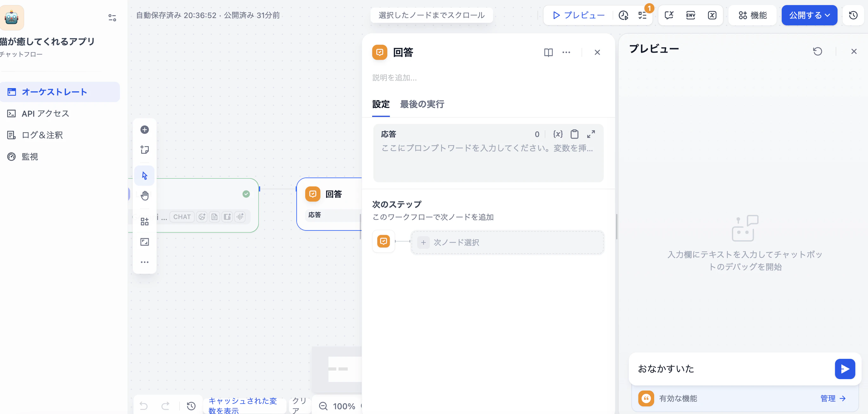The height and width of the screenshot is (414, 868).
Task: Click the 管理 manage features link
Action: coord(833,398)
